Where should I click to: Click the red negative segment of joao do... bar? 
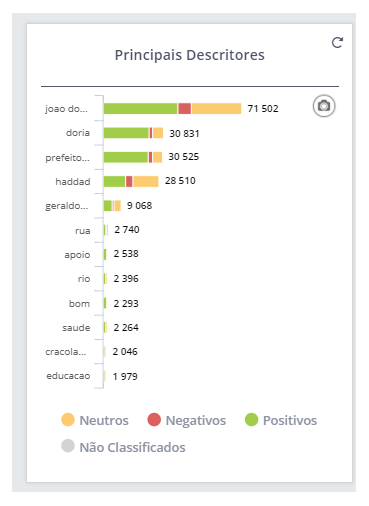[x=184, y=109]
